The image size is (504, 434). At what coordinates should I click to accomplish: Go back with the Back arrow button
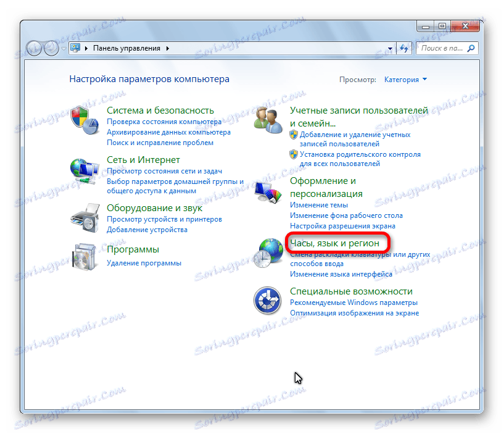(33, 49)
